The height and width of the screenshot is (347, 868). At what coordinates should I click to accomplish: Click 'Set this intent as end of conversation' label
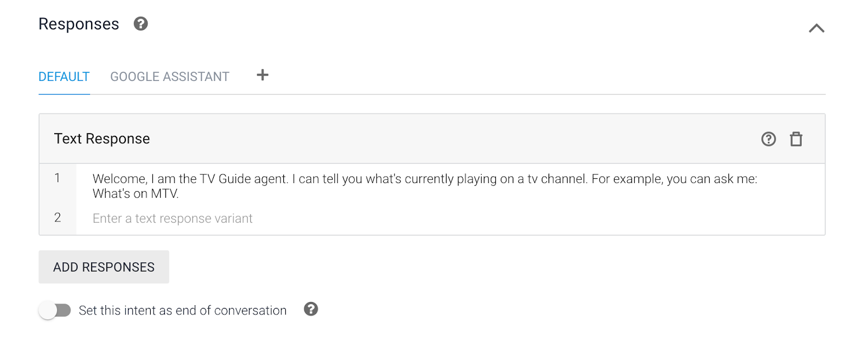(x=182, y=311)
